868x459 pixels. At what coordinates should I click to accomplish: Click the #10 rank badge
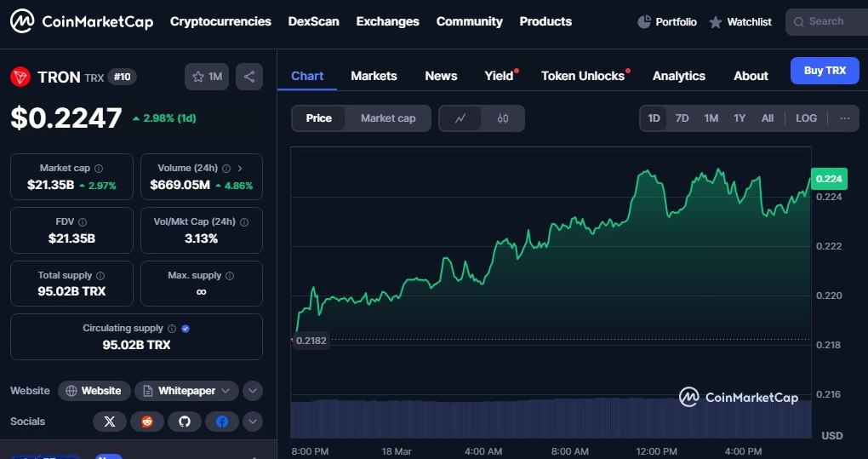tap(122, 77)
